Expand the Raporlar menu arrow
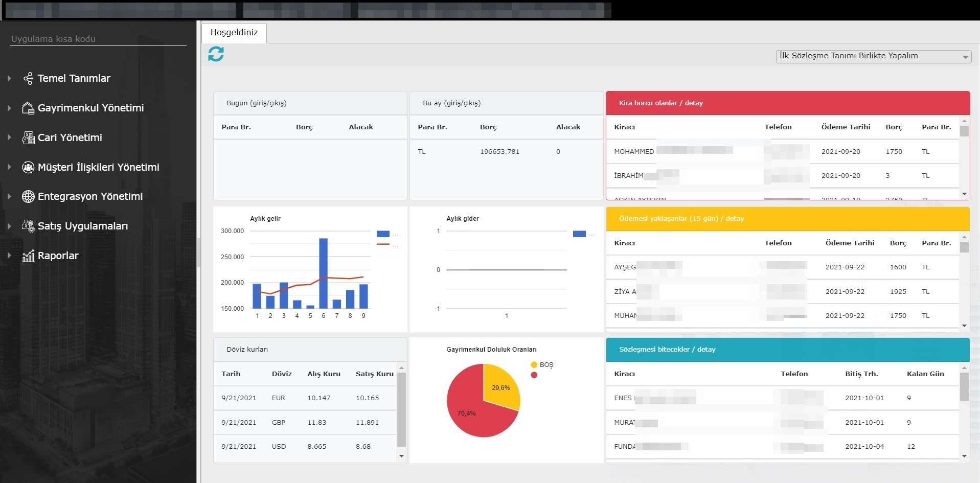 pyautogui.click(x=9, y=256)
